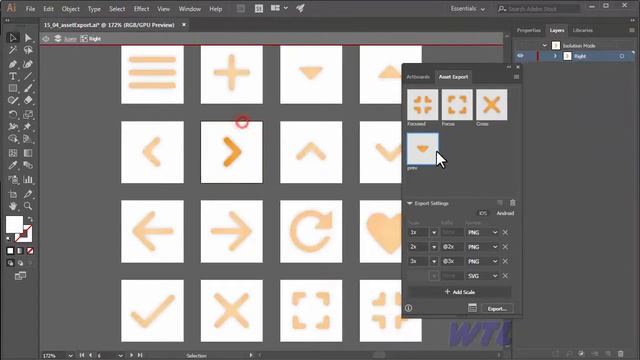Open PNG format dropdown in 3x row
The height and width of the screenshot is (360, 640).
point(482,262)
